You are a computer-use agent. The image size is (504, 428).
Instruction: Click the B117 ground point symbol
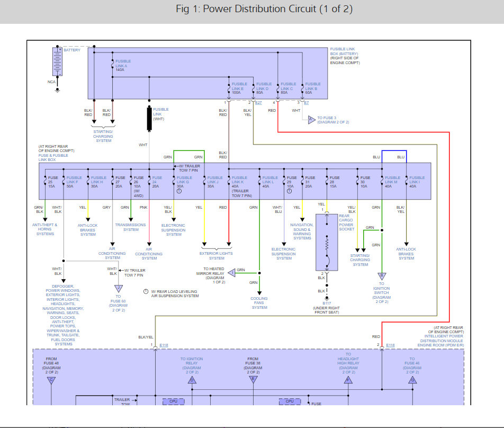point(327,298)
